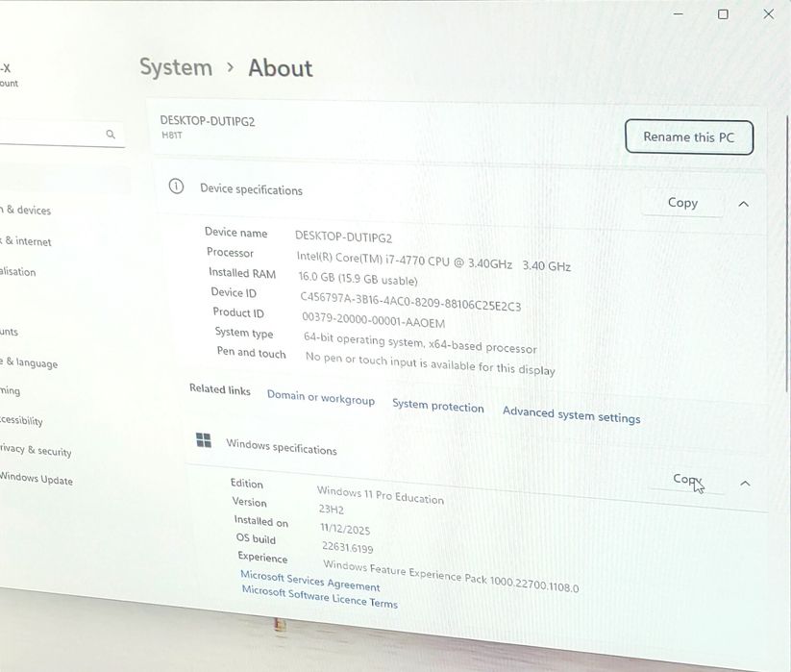Open Domain or workgroup link
The width and height of the screenshot is (791, 672).
coord(321,398)
